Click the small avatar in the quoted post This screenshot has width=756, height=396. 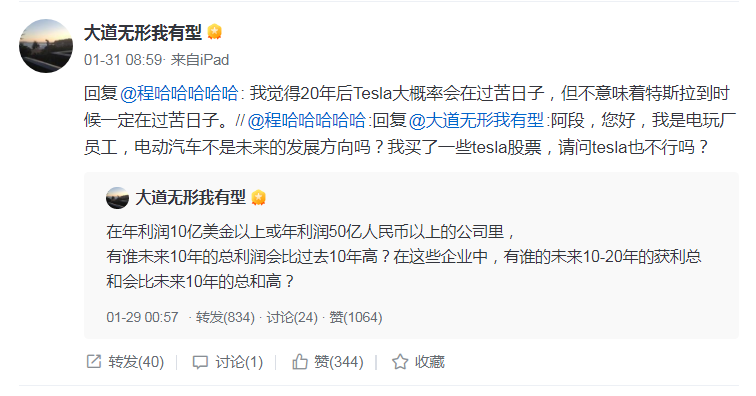tap(117, 198)
